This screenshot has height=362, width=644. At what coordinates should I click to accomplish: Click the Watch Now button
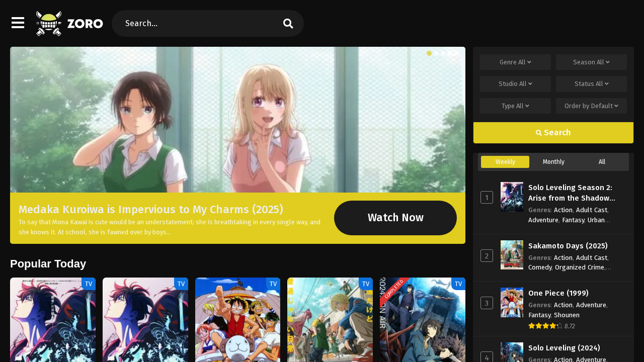395,218
